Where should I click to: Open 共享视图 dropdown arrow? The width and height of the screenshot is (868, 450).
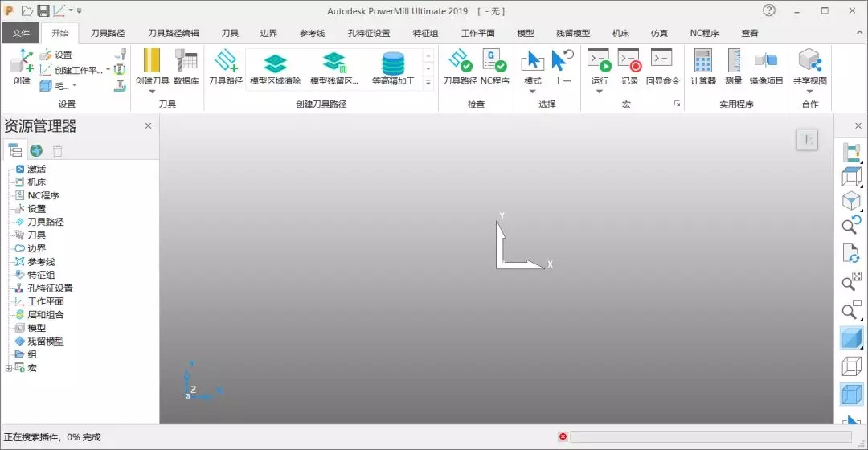click(x=810, y=92)
